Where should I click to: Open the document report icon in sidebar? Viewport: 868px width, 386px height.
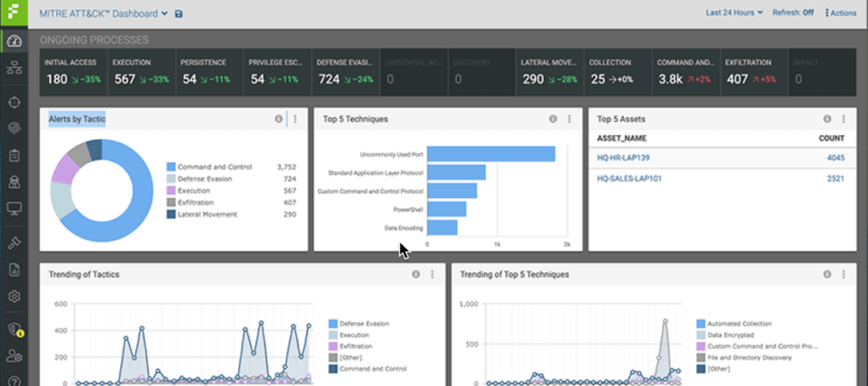tap(14, 270)
